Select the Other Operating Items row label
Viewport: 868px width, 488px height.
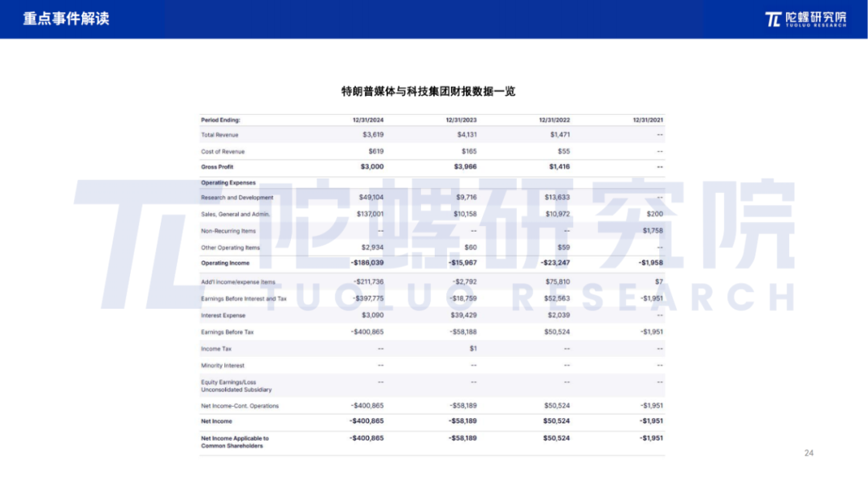click(230, 248)
